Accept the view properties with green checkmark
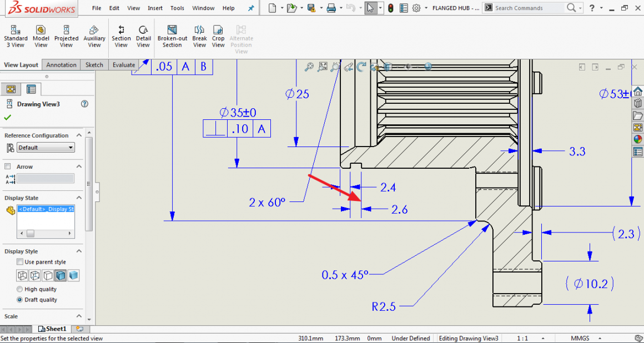Screen dimensions: 644x343 click(7, 117)
